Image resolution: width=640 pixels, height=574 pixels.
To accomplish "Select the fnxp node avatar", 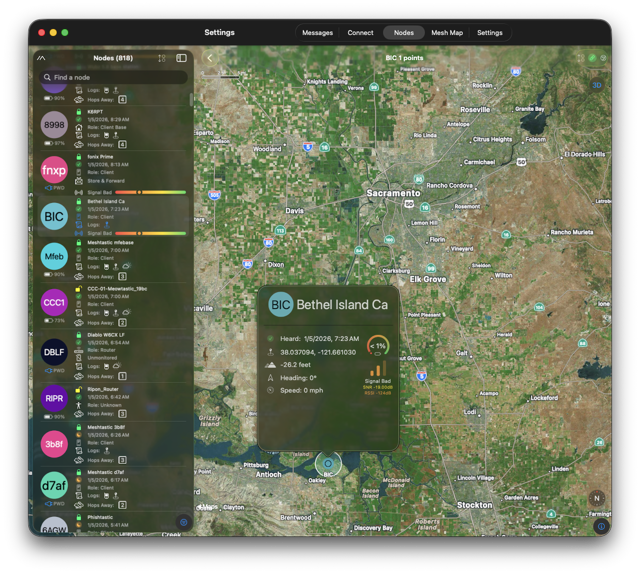I will tap(54, 170).
